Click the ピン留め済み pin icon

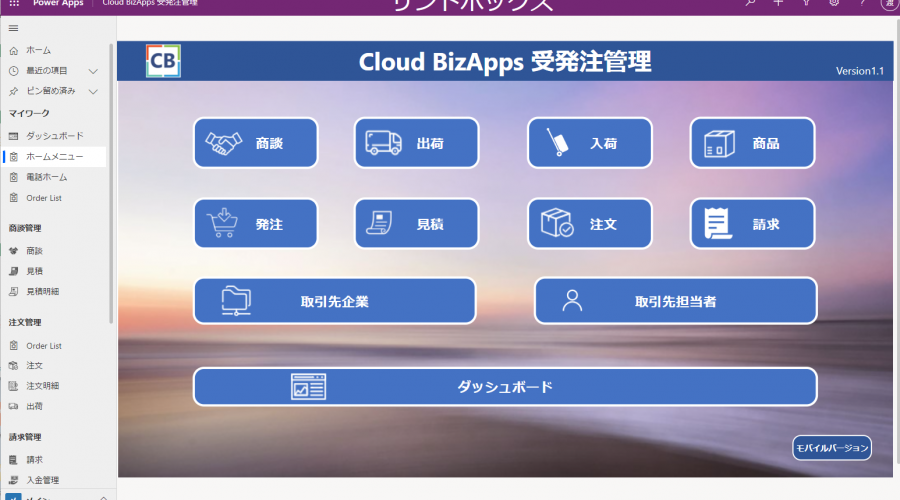14,91
